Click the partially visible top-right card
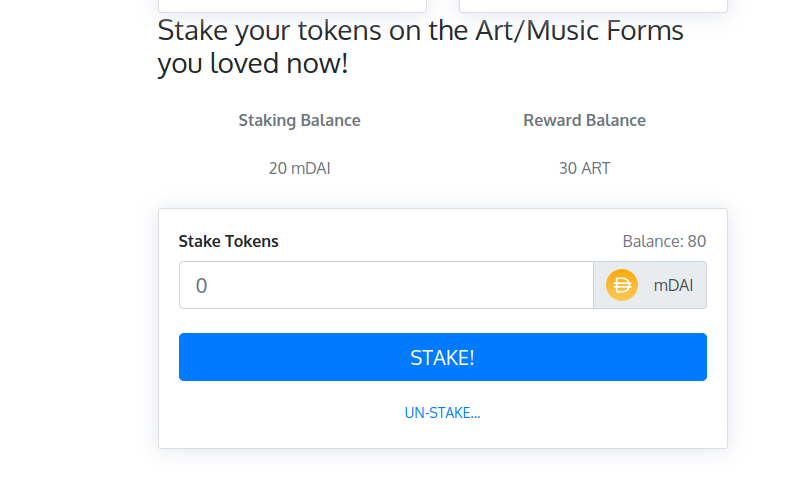The image size is (807, 495). click(x=593, y=5)
